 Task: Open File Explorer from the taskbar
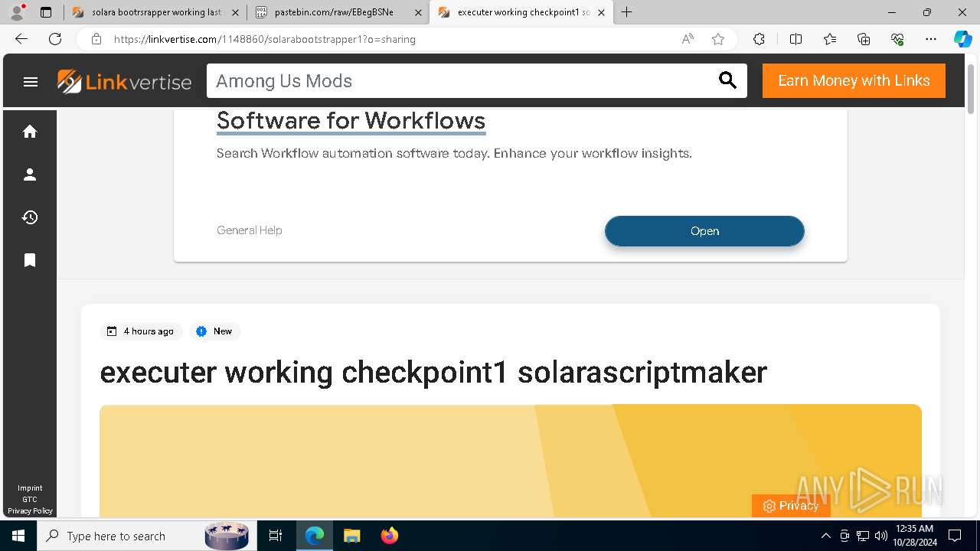351,536
